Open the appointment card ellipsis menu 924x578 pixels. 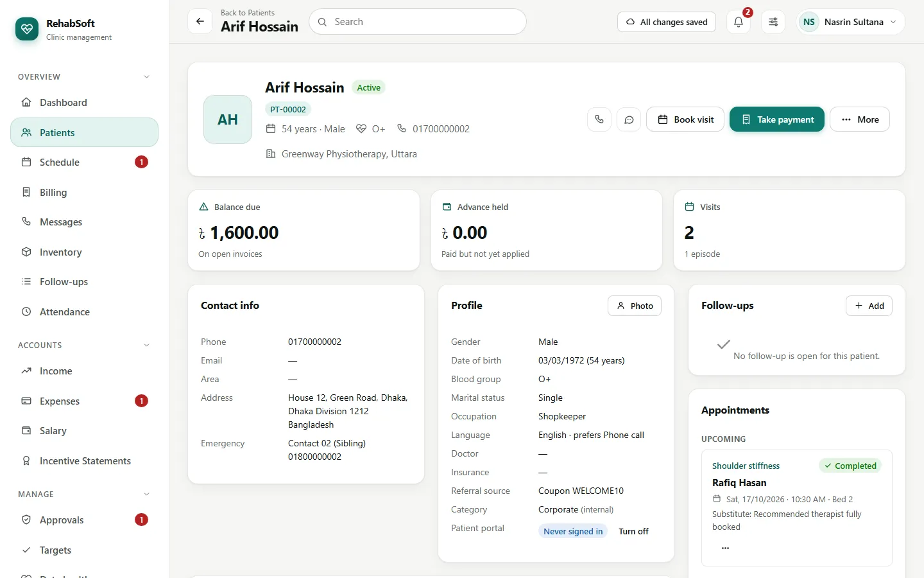tap(725, 548)
